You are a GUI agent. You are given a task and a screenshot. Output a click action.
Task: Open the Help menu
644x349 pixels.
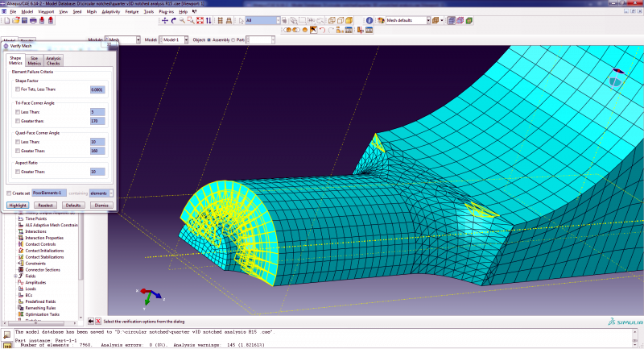click(x=184, y=11)
